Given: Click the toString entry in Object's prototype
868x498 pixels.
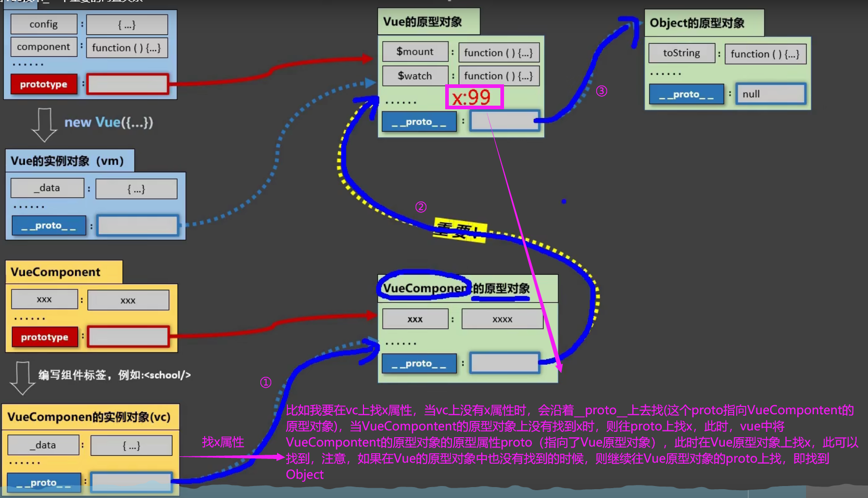Looking at the screenshot, I should coord(682,53).
